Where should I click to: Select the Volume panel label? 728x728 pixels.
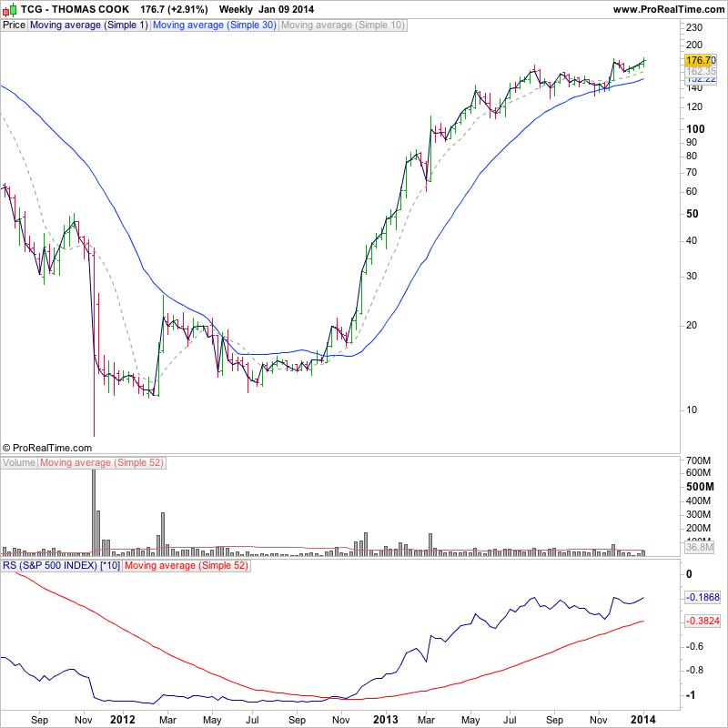(x=19, y=463)
